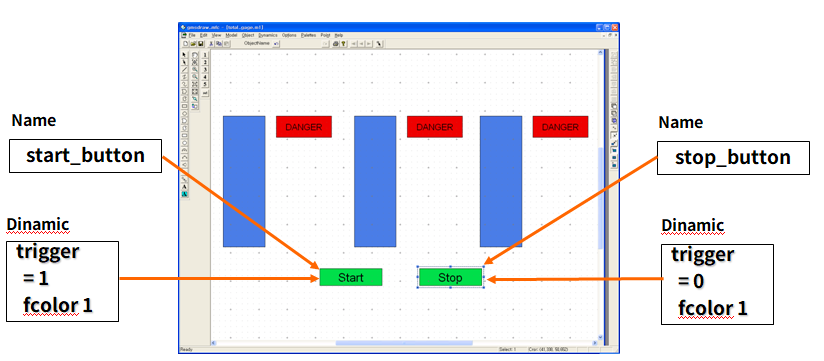This screenshot has height=361, width=824.
Task: Click the horizontal scrollbar left arrow
Action: click(x=213, y=343)
